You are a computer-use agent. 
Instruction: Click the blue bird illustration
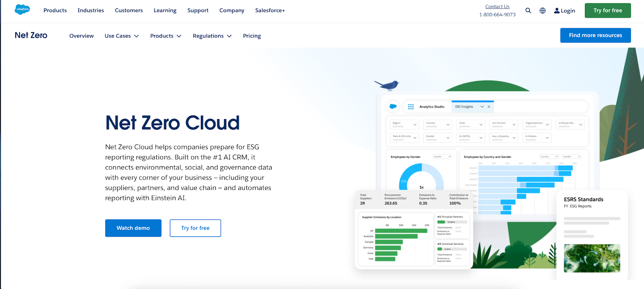(x=387, y=85)
